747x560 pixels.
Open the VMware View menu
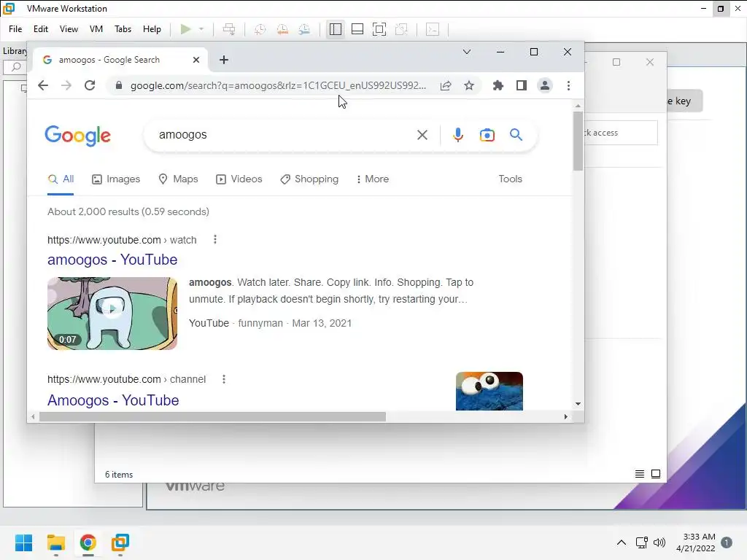pyautogui.click(x=69, y=29)
